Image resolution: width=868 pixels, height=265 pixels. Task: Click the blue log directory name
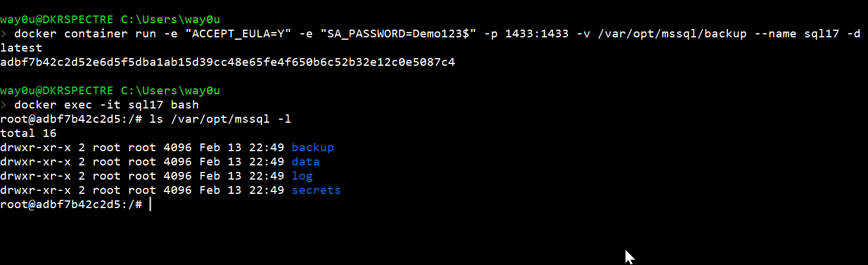(x=302, y=176)
